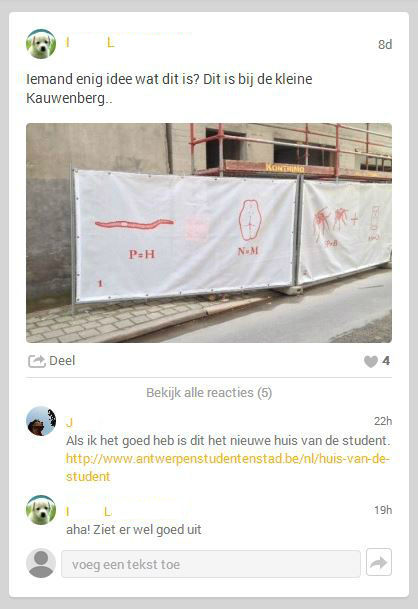Click commenter name 'J' in the first reply
This screenshot has height=609, width=418.
[70, 422]
